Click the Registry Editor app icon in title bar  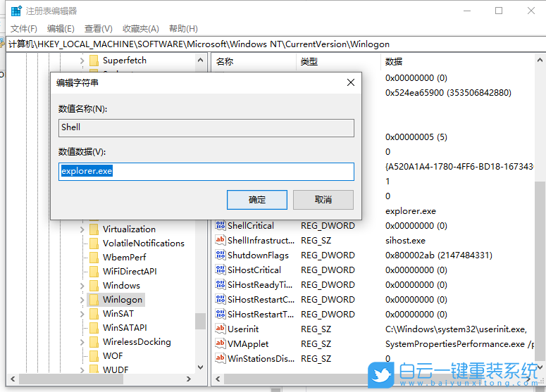coord(16,11)
